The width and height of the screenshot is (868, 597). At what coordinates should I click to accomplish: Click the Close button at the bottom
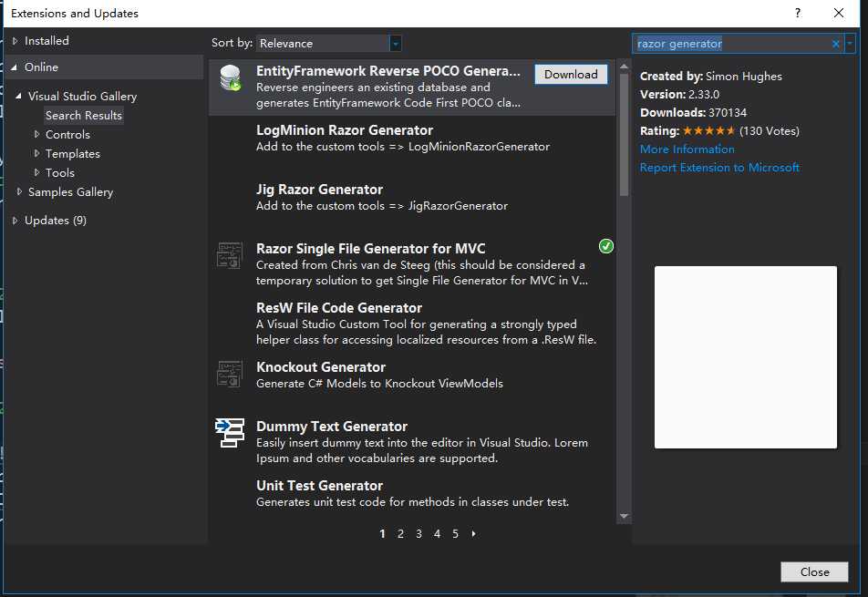814,572
